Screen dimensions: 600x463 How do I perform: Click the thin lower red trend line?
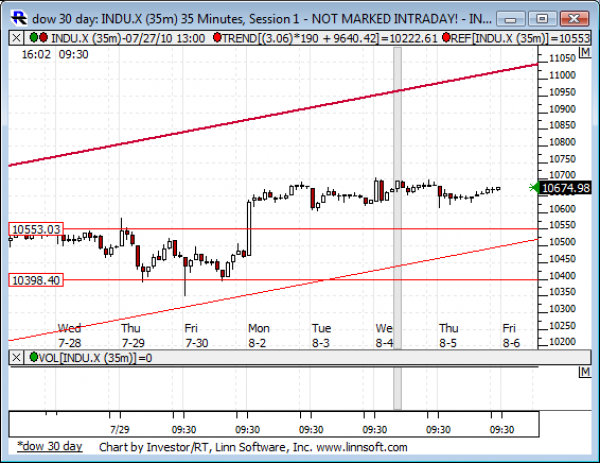(273, 290)
